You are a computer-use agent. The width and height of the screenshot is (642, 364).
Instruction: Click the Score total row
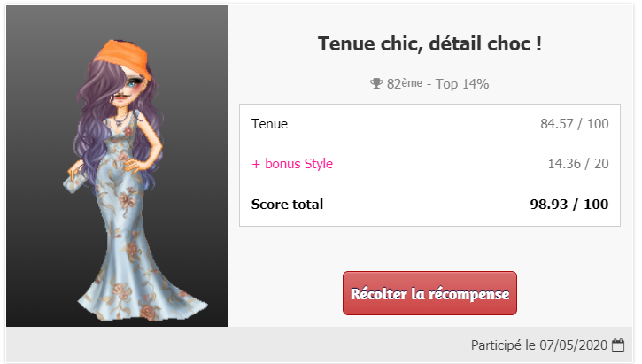tap(429, 204)
